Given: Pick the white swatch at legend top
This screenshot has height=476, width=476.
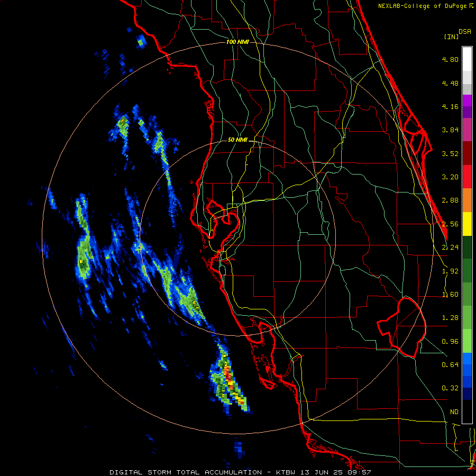Looking at the screenshot, I should [467, 59].
